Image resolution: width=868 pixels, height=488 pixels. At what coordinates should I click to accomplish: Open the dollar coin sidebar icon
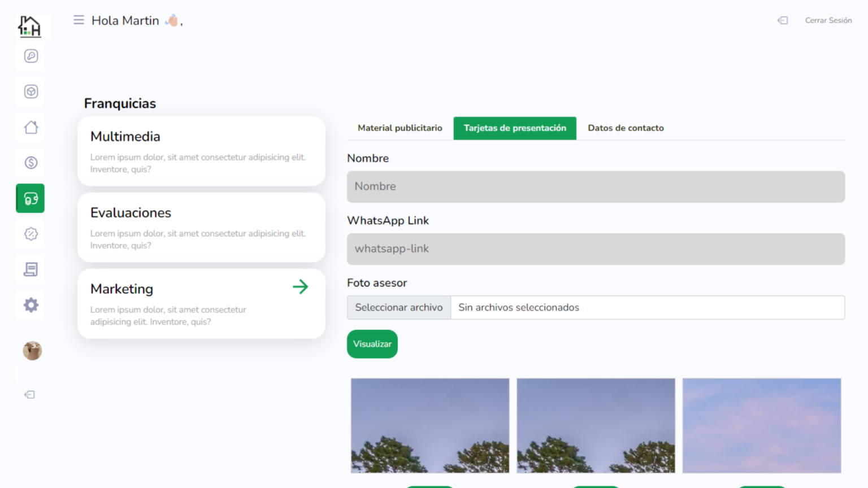31,163
